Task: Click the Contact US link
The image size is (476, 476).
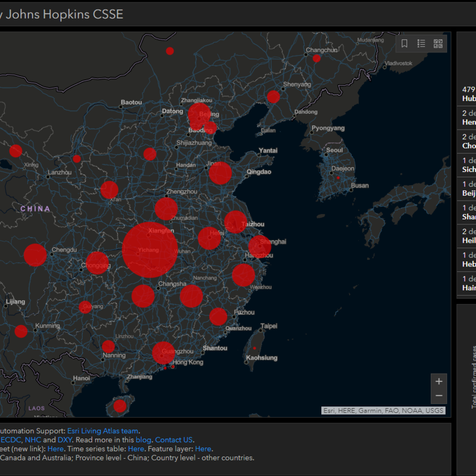Action: tap(174, 440)
